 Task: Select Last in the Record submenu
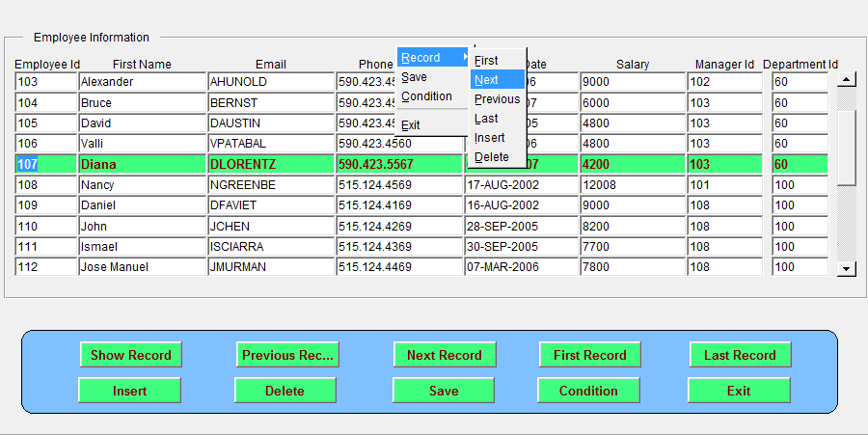click(x=497, y=119)
